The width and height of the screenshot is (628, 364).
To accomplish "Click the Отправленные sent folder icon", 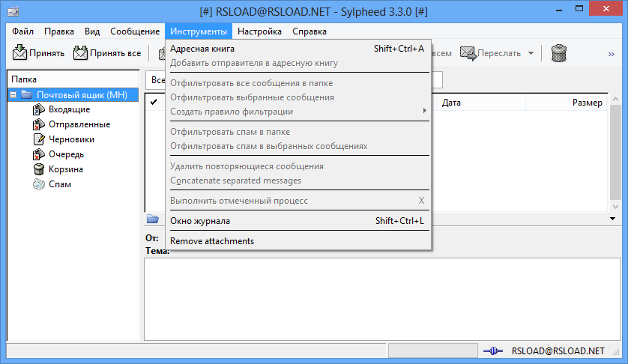I will (38, 124).
